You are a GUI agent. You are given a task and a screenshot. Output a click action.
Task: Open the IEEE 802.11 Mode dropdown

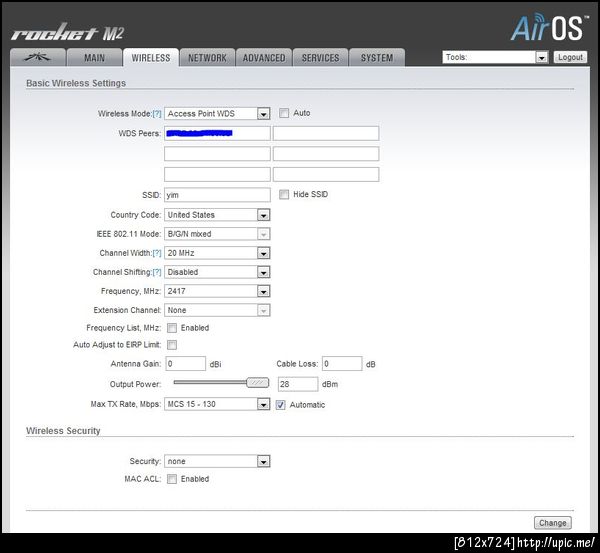click(x=217, y=234)
